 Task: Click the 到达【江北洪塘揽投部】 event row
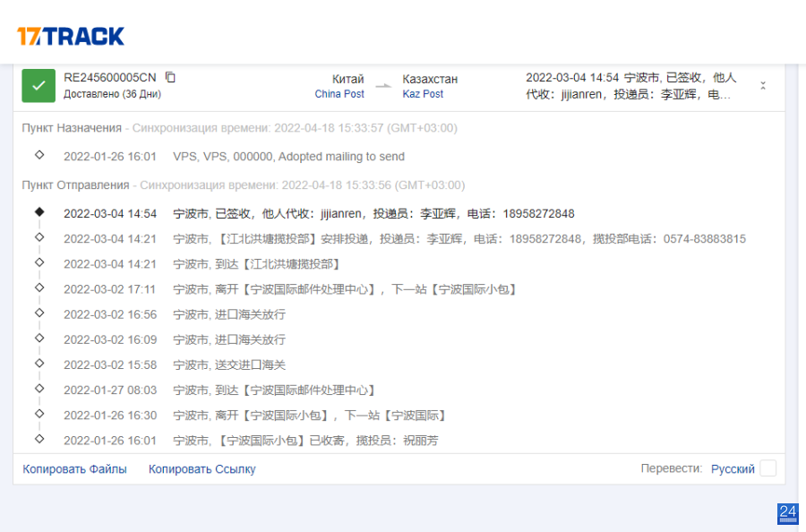click(202, 263)
